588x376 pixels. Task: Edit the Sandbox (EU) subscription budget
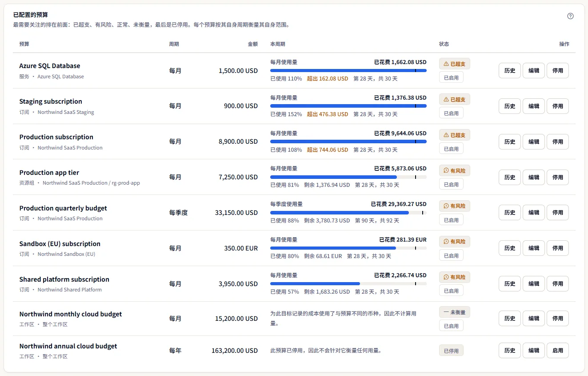coord(534,248)
